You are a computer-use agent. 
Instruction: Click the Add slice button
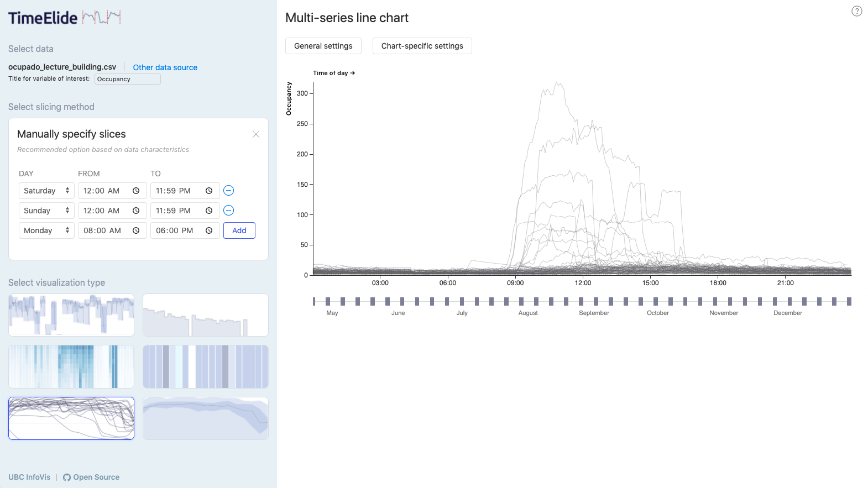pyautogui.click(x=239, y=230)
